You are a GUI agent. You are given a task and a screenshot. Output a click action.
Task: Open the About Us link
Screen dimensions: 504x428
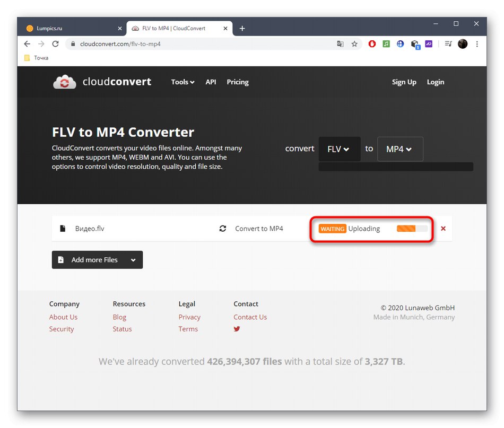tap(63, 317)
